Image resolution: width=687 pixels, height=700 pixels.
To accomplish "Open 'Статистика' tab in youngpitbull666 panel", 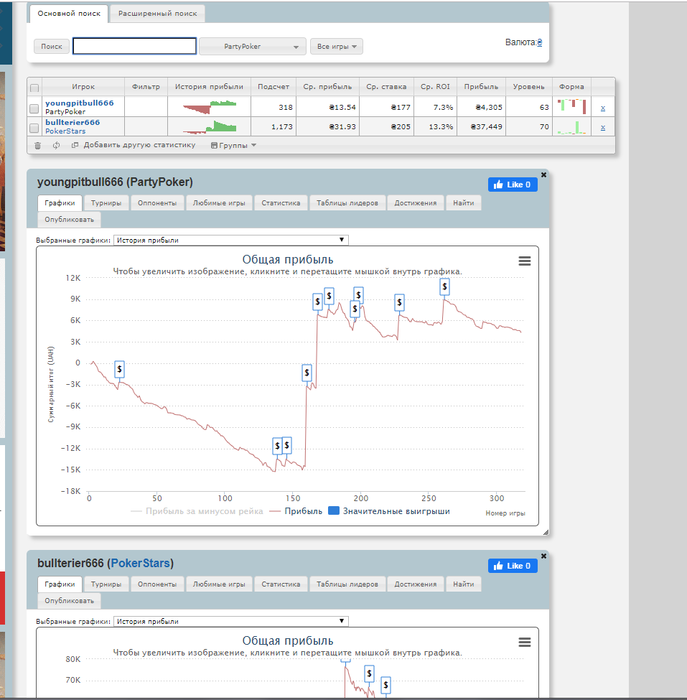I will pos(281,203).
